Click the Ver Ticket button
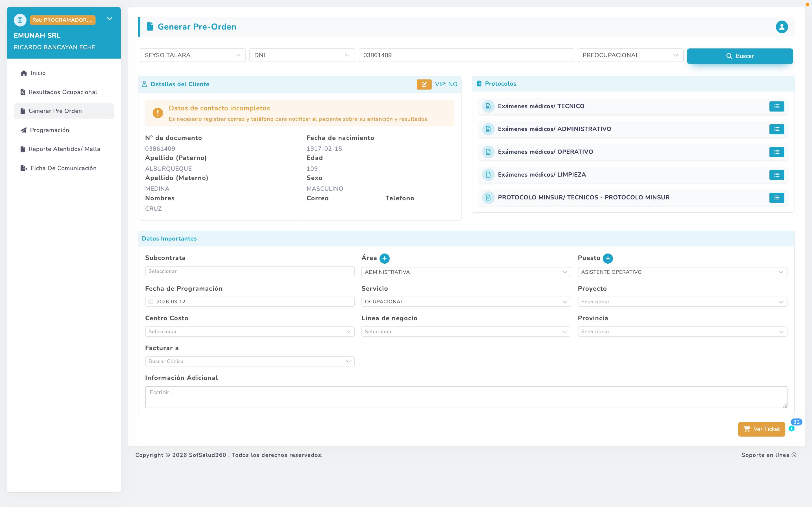Image resolution: width=812 pixels, height=507 pixels. [x=761, y=429]
